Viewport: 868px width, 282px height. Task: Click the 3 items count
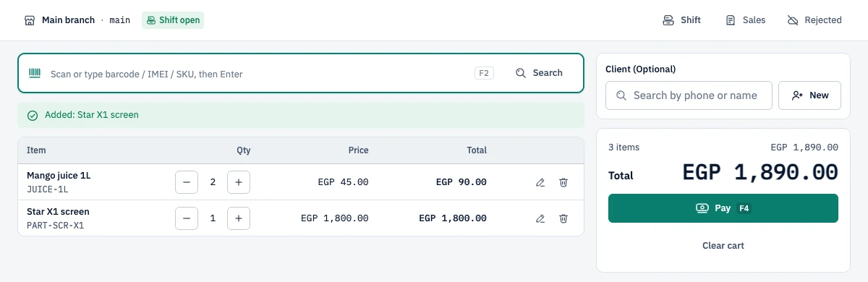point(624,147)
